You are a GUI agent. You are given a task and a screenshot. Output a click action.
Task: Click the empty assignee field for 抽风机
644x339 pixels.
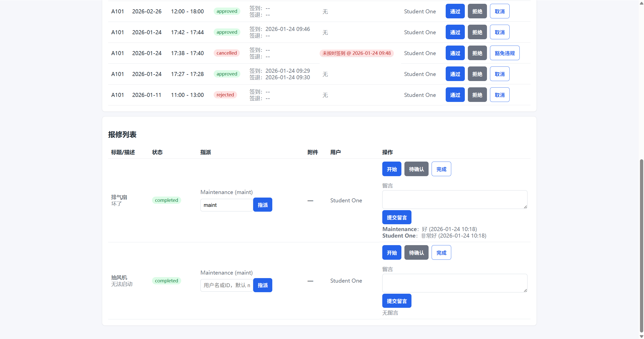(226, 285)
